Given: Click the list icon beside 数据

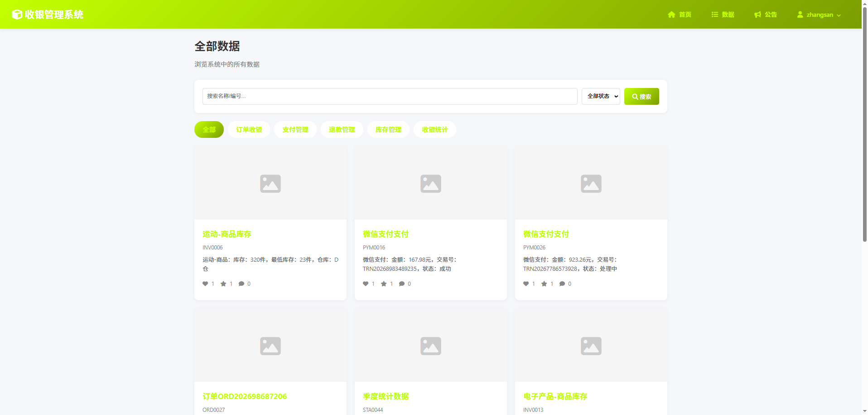Looking at the screenshot, I should click(715, 15).
